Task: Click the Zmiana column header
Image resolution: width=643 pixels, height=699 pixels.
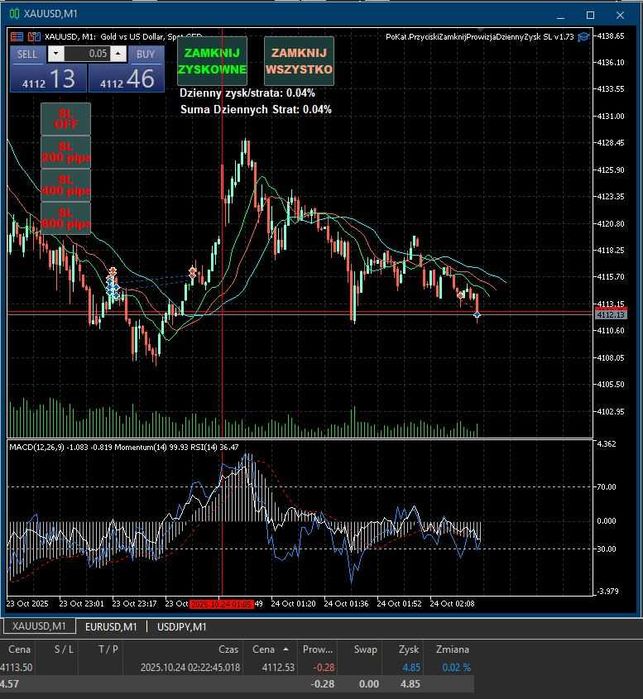Action: [x=452, y=650]
